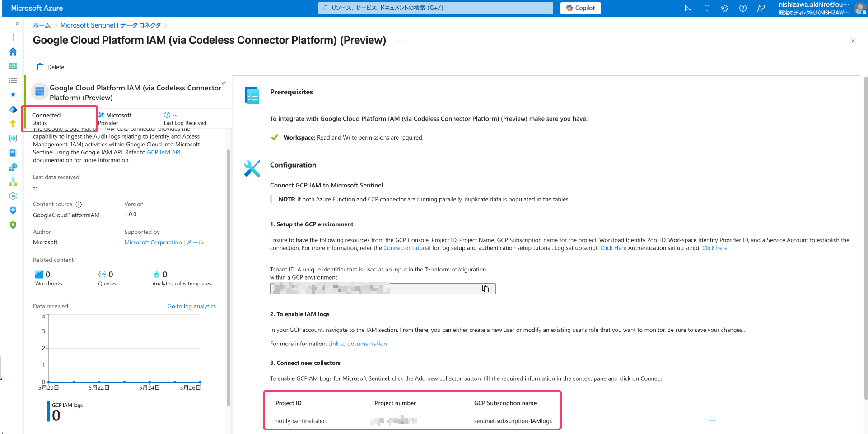The width and height of the screenshot is (868, 434).
Task: Open the yellow key icon in sidebar
Action: 13,124
